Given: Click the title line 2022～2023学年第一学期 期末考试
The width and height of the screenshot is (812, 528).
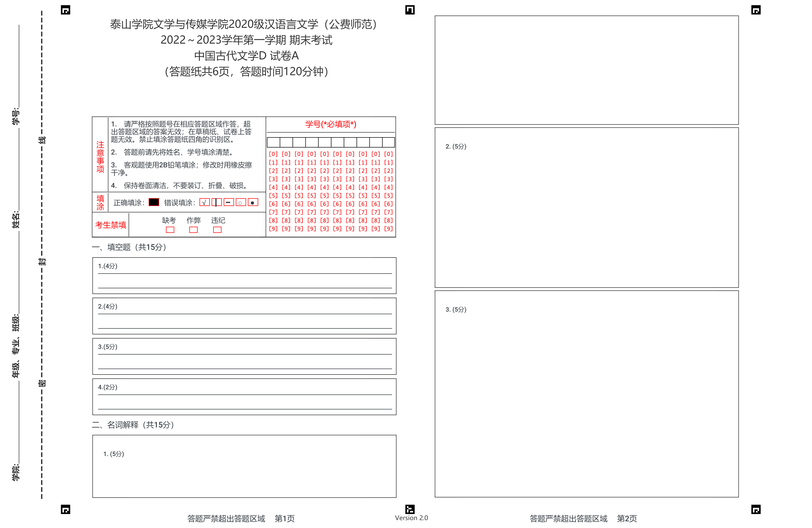Looking at the screenshot, I should coord(246,40).
